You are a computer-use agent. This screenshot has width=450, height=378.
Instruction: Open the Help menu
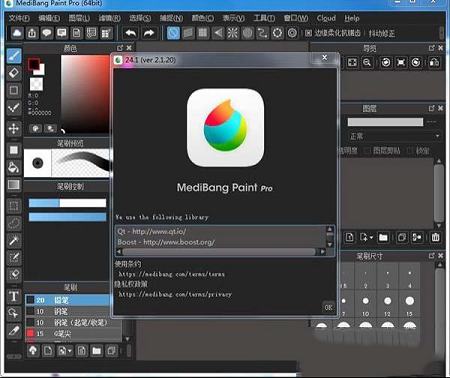coord(352,18)
